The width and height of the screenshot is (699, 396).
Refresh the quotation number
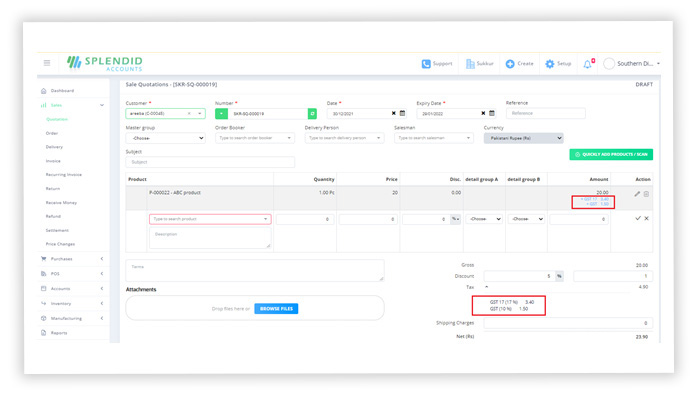pyautogui.click(x=312, y=114)
